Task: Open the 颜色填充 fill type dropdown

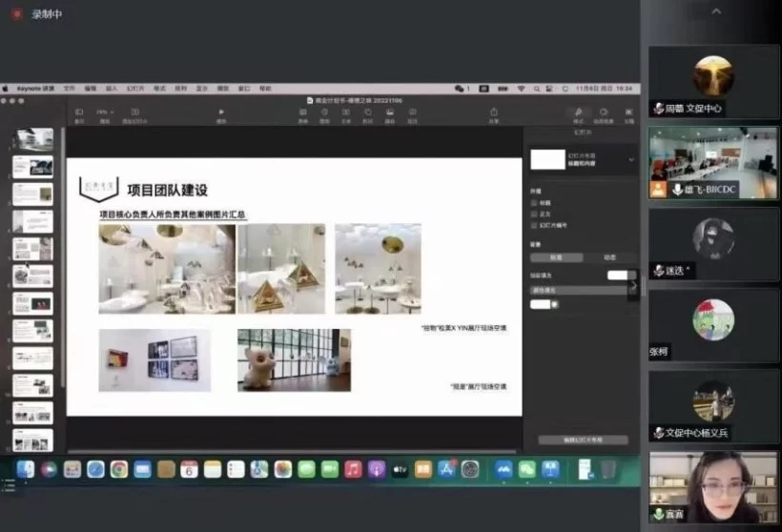Action: pos(577,290)
